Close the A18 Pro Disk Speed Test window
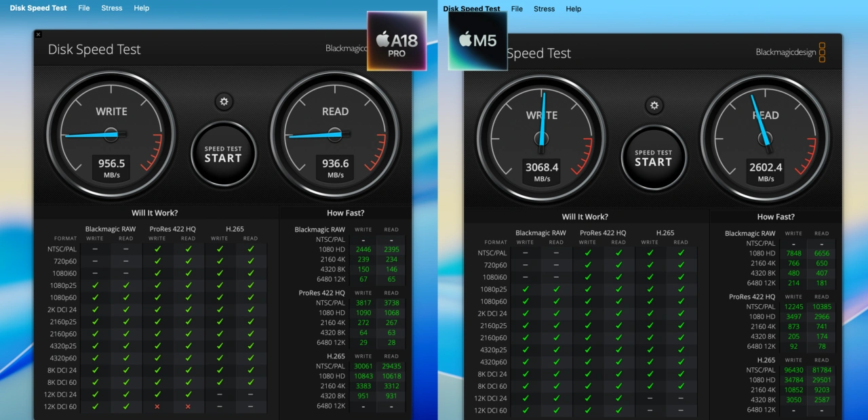 coord(38,35)
